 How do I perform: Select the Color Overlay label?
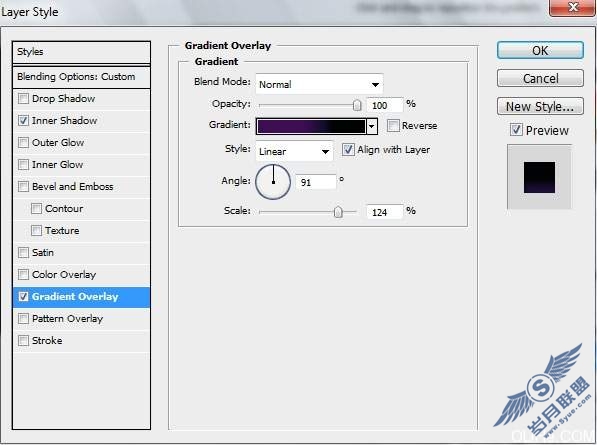(64, 275)
